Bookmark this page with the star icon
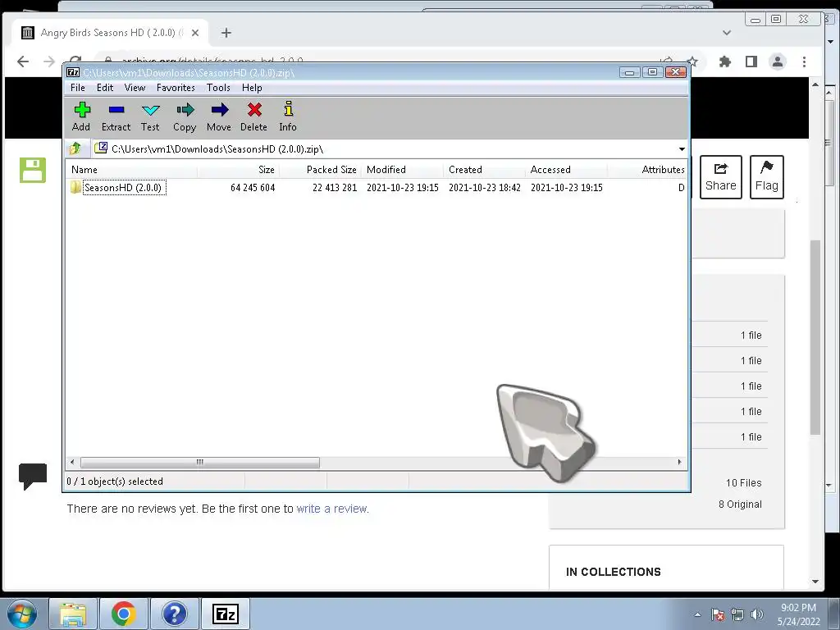The width and height of the screenshot is (840, 630). pyautogui.click(x=692, y=62)
